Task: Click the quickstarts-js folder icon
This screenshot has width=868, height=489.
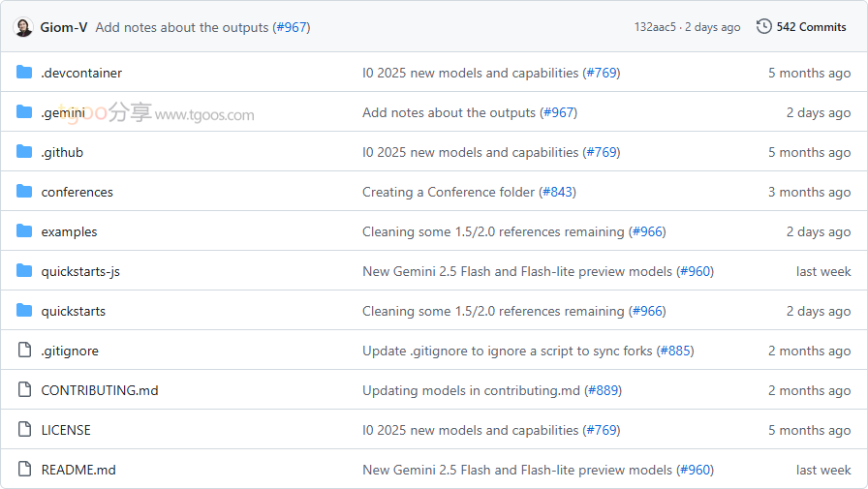Action: (x=24, y=271)
